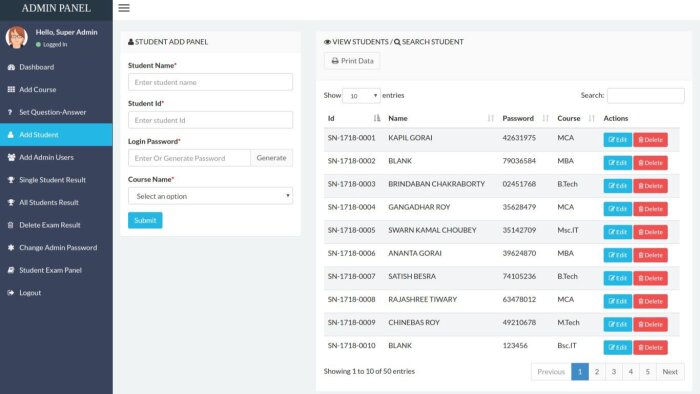Delete SWARN KAMAL CHOUBEY record
Screen dimensions: 700x394
coord(650,232)
